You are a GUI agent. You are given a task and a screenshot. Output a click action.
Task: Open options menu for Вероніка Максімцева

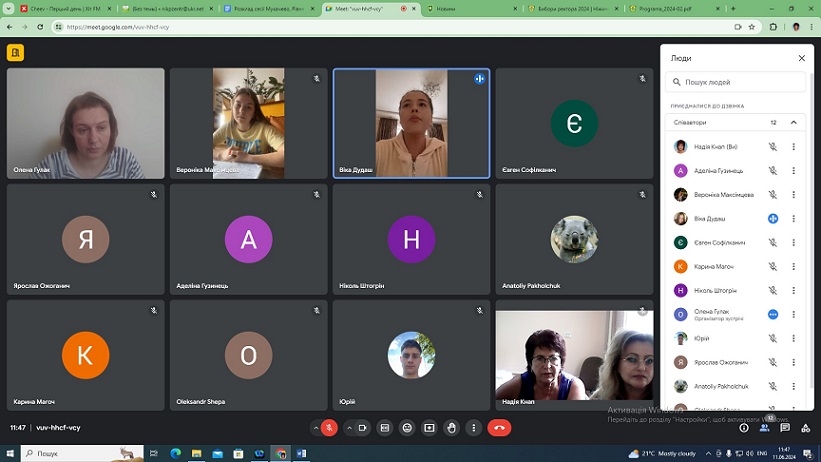793,195
